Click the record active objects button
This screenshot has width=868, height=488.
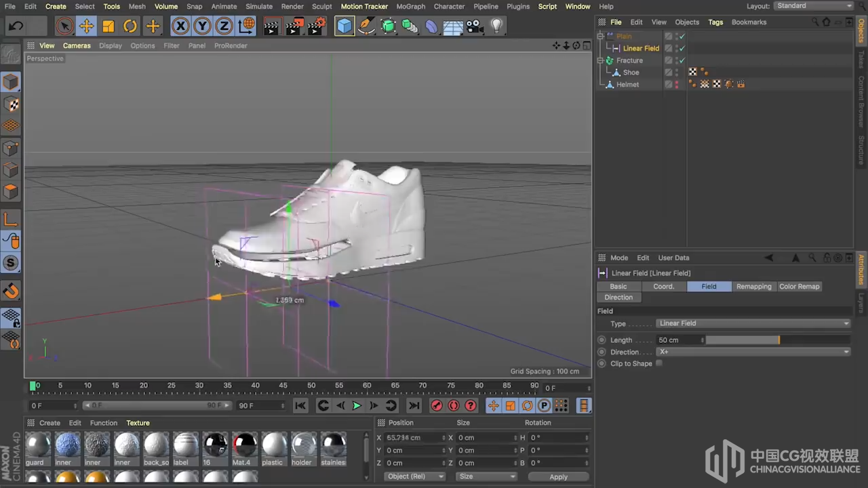[x=437, y=406]
